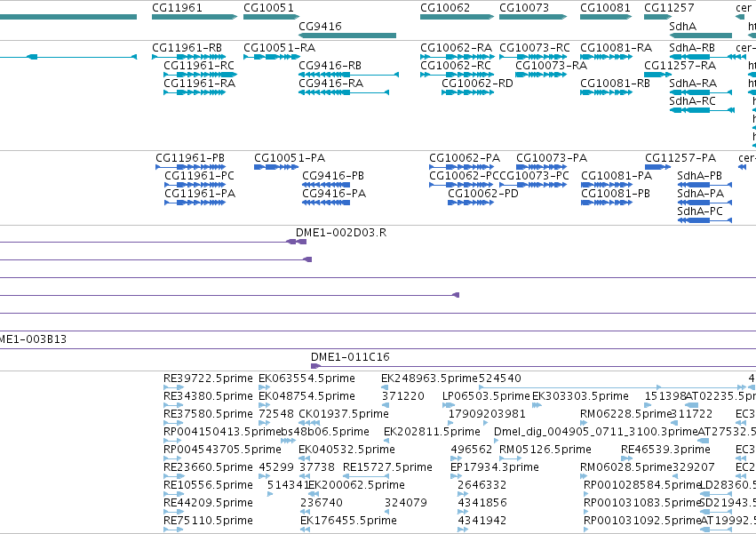This screenshot has height=534, width=756.
Task: Click EST RM06228.5prime
Action: coord(625,414)
